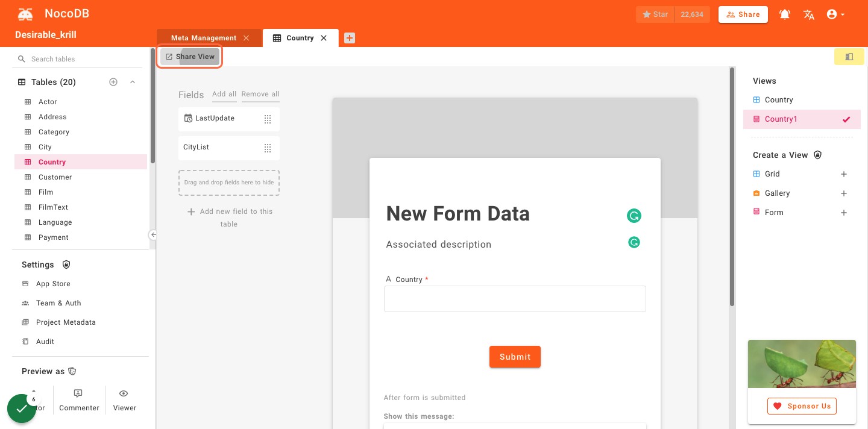The height and width of the screenshot is (429, 868).
Task: Edit the Associated description text
Action: 439,245
